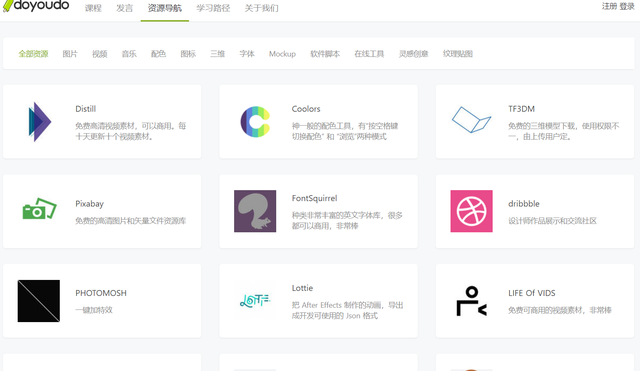The width and height of the screenshot is (640, 371).
Task: Click dribbble description 设计师作品展示和交流社区
Action: point(552,221)
